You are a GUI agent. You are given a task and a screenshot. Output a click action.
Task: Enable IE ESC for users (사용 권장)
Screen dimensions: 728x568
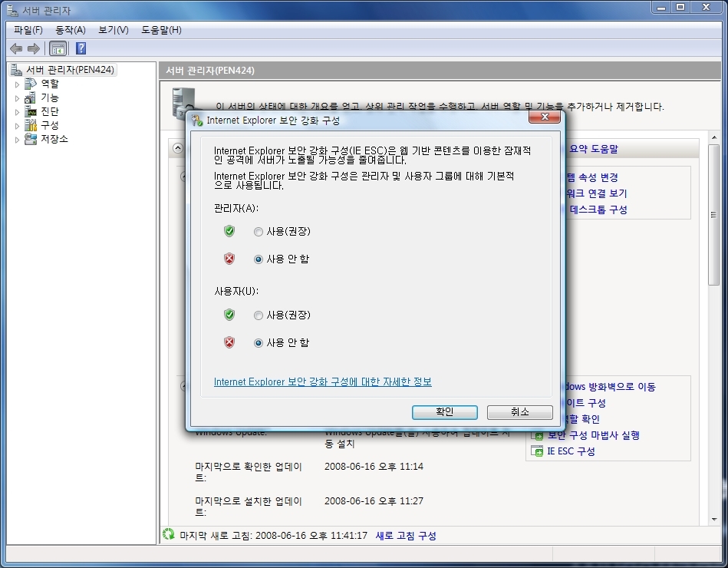click(259, 315)
